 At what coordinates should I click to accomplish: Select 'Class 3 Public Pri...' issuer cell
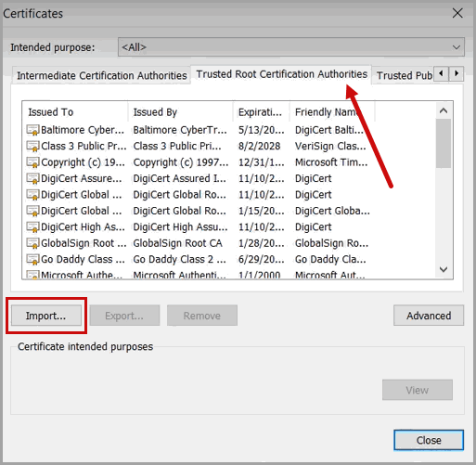tap(177, 146)
